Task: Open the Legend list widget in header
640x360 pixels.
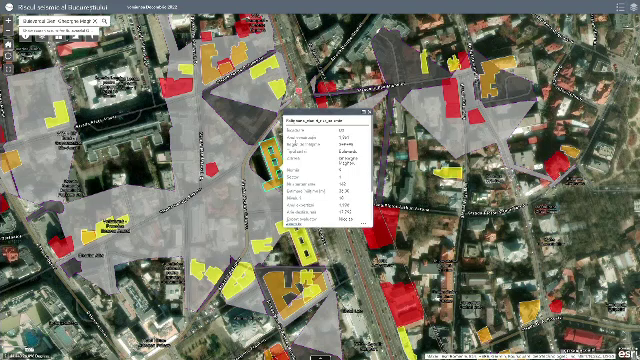Action: [x=620, y=7]
